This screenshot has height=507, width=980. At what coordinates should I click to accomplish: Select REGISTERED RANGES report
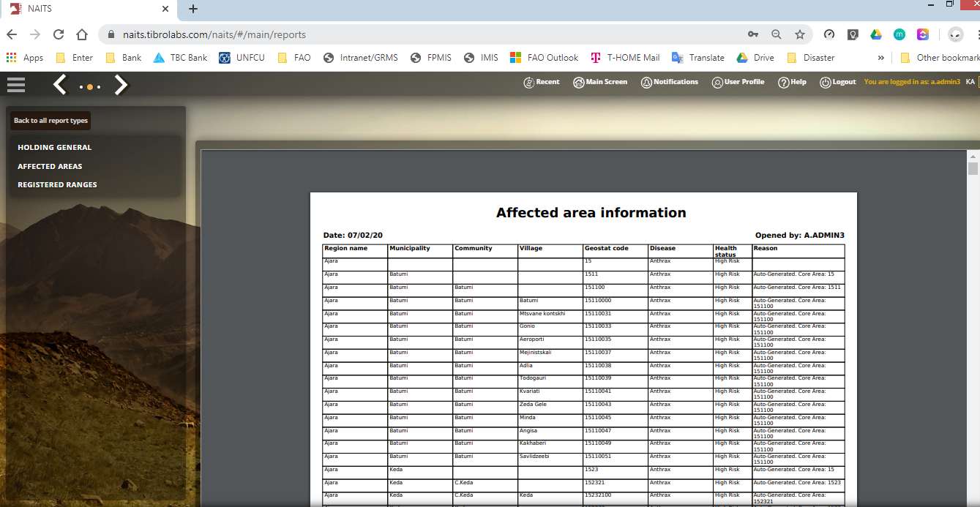pyautogui.click(x=57, y=185)
